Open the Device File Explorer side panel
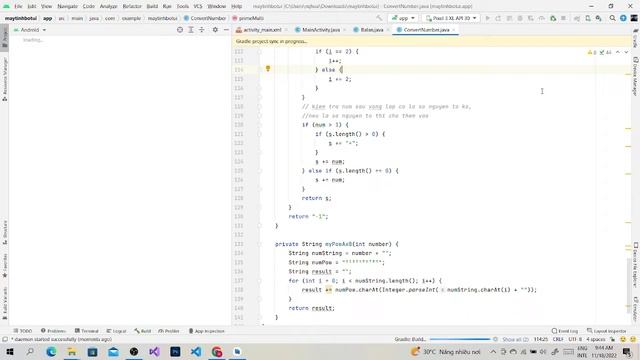 pos(635,265)
